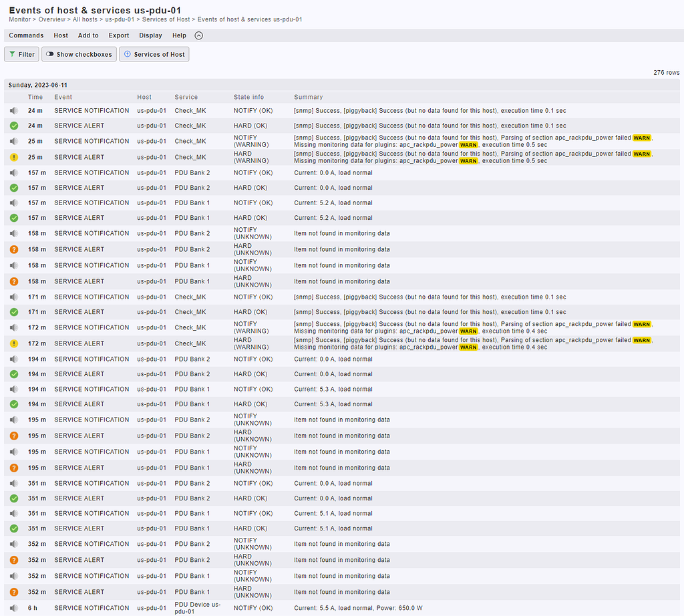
Task: Open the Display dropdown menu
Action: (150, 35)
